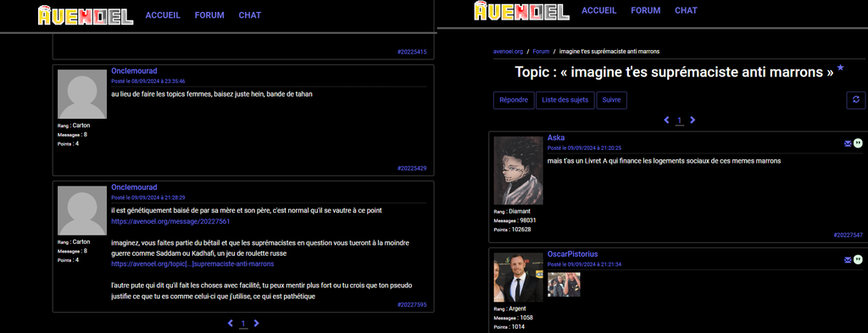Viewport: 868px width, 333px height.
Task: Click Aska's "Rang : Diamant" text
Action: click(x=512, y=211)
